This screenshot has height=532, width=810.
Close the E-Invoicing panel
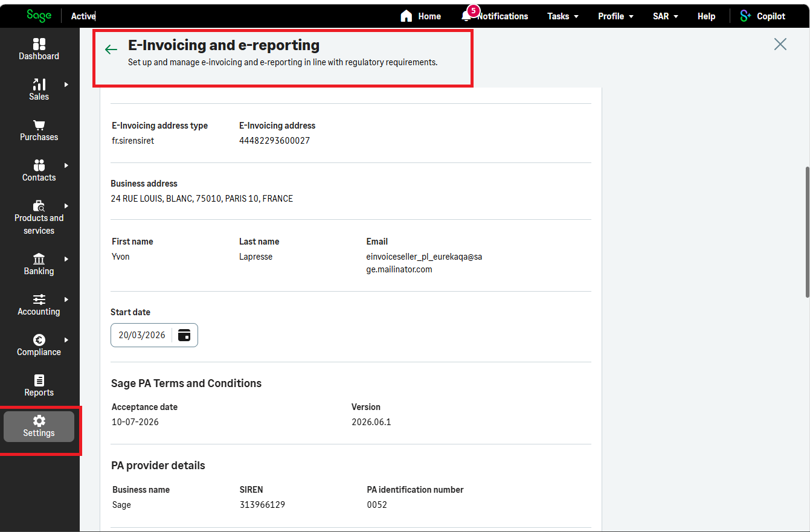[x=780, y=44]
